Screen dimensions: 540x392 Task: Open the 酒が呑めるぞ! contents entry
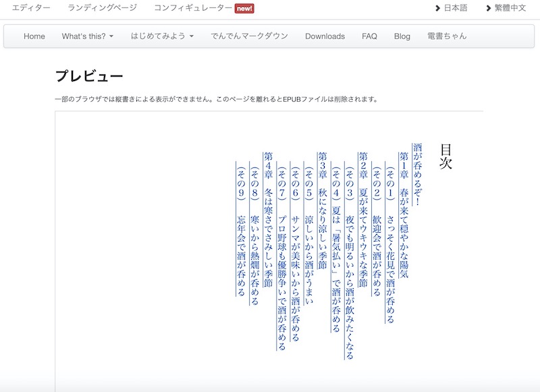(417, 174)
